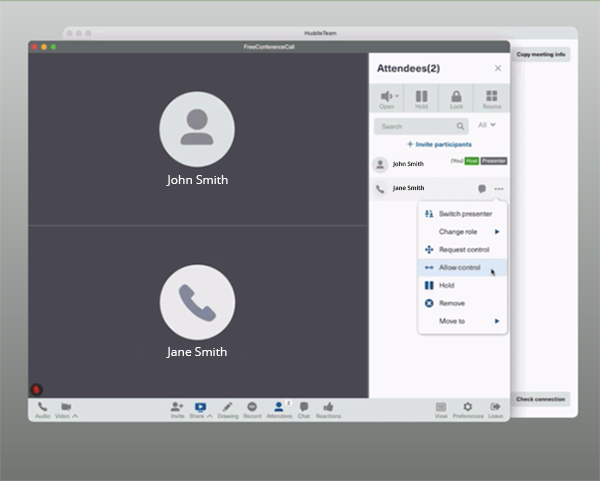Viewport: 600px width, 481px height.
Task: Close the Attendees panel
Action: coord(498,68)
